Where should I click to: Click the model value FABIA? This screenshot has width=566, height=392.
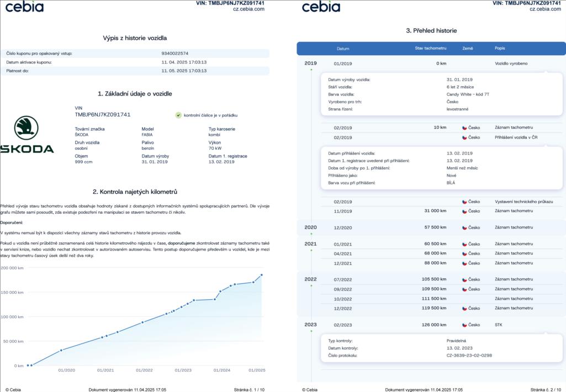point(147,135)
